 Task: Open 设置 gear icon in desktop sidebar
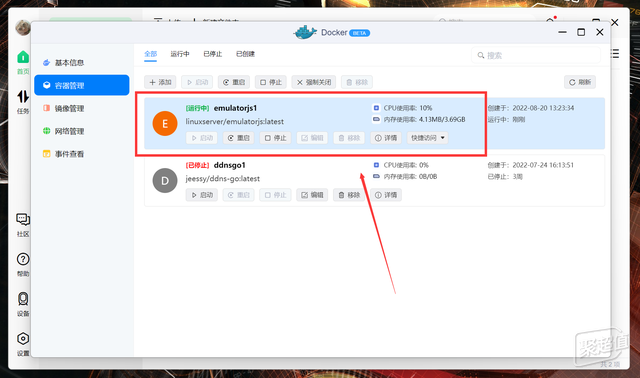tap(23, 339)
